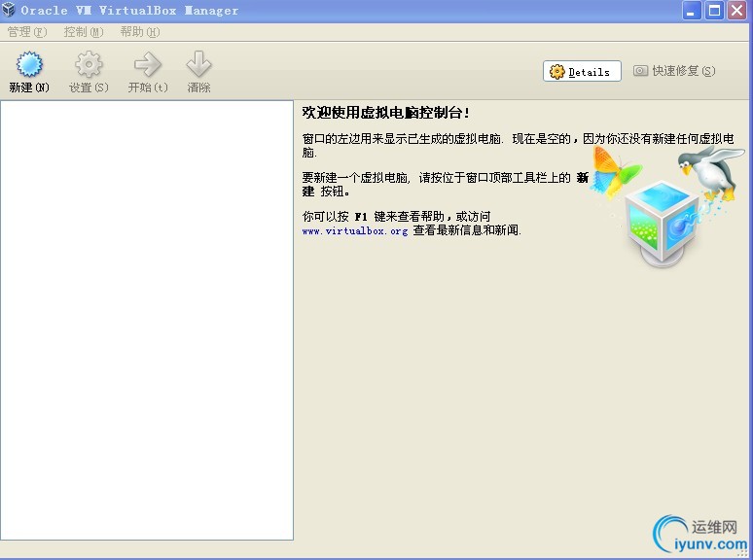Open the www.virtualbox.org link
Viewport: 753px width, 560px height.
click(x=355, y=230)
